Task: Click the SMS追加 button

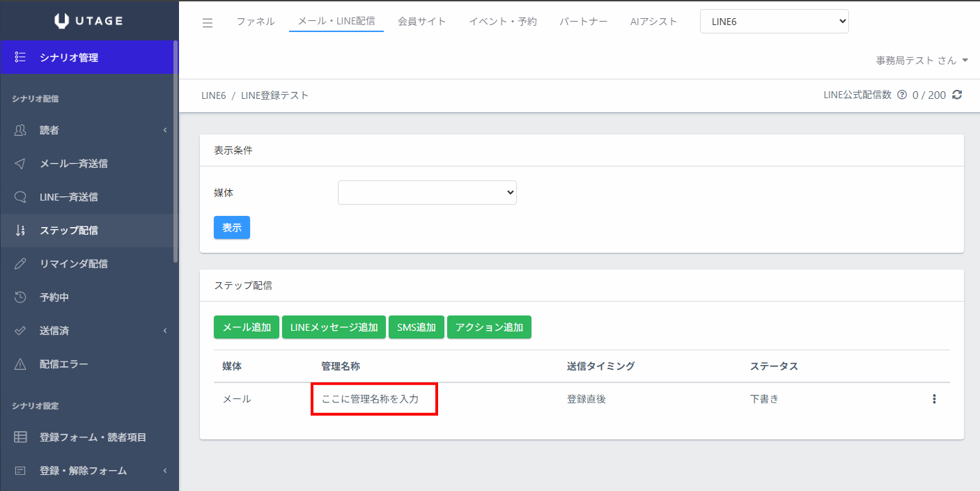Action: click(417, 327)
